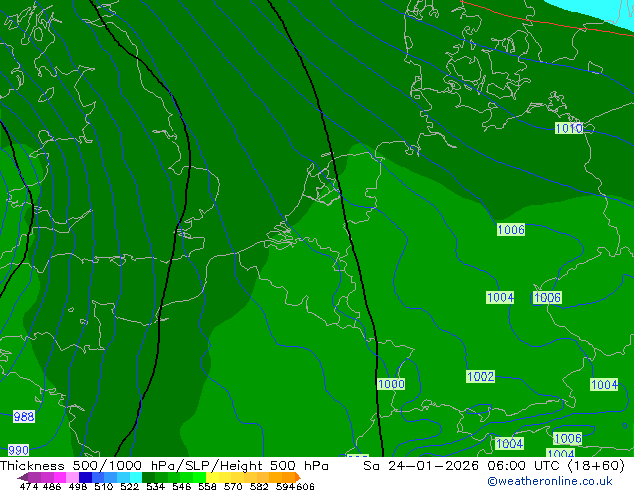Select the yellow legend swatch right of 558
634x490 pixels.
pos(212,478)
